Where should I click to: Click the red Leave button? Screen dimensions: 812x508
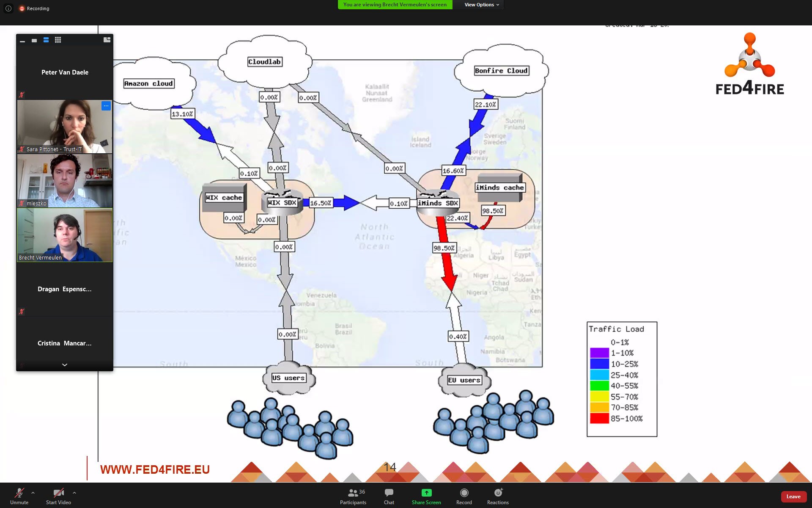point(793,497)
